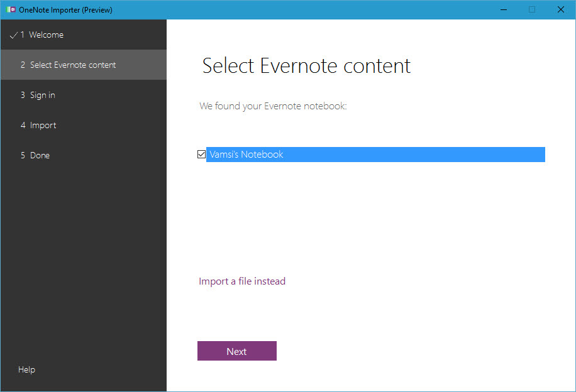Navigate to the Done step

pos(39,155)
